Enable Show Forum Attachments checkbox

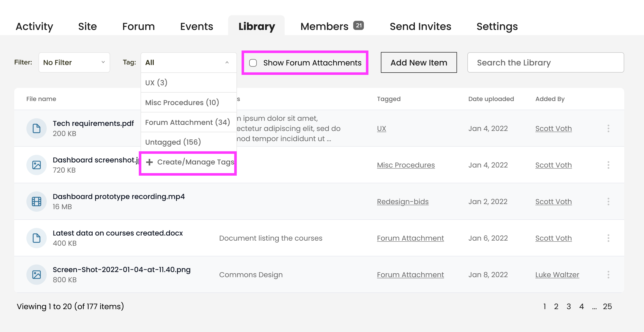253,63
